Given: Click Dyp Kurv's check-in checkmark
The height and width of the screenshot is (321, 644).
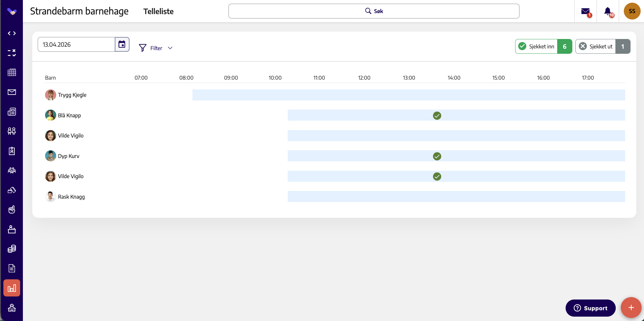Looking at the screenshot, I should point(437,156).
